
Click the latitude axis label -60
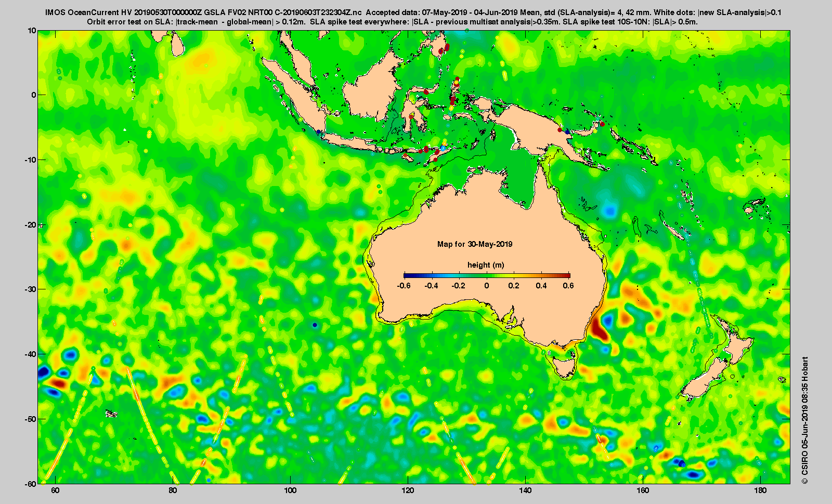click(30, 483)
